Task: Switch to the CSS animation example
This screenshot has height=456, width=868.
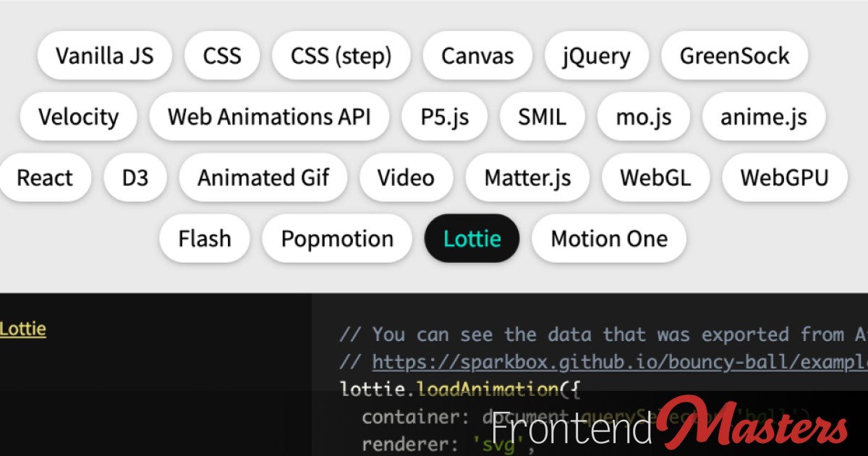Action: [x=222, y=55]
